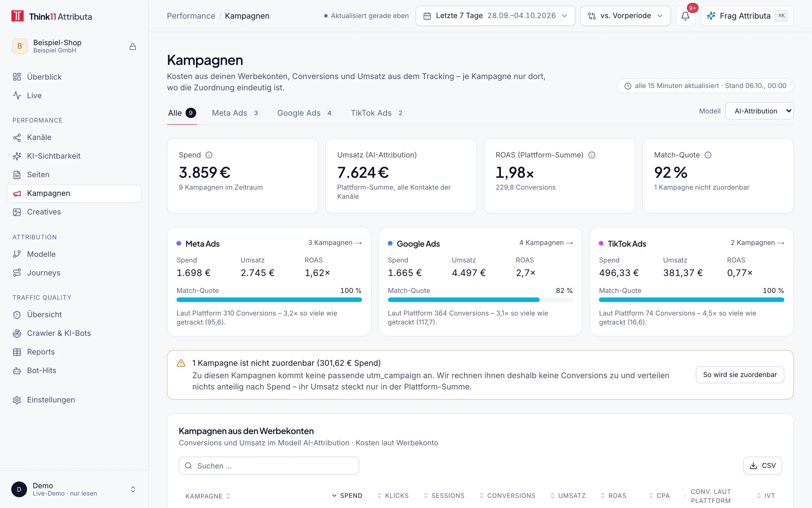The image size is (812, 508).
Task: Click the Beispiel-Shop avatar letter B
Action: tap(20, 46)
